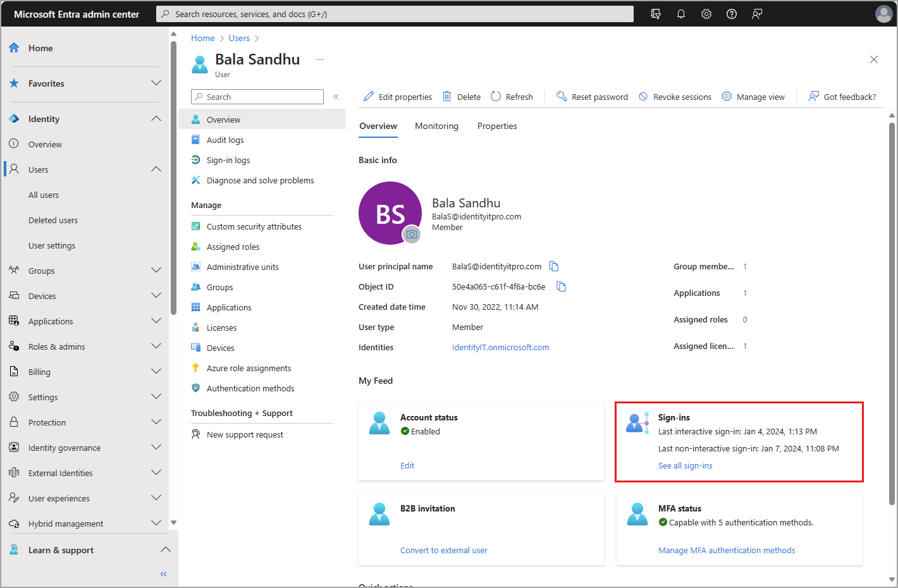Click the Home house icon in sidebar

(x=14, y=48)
